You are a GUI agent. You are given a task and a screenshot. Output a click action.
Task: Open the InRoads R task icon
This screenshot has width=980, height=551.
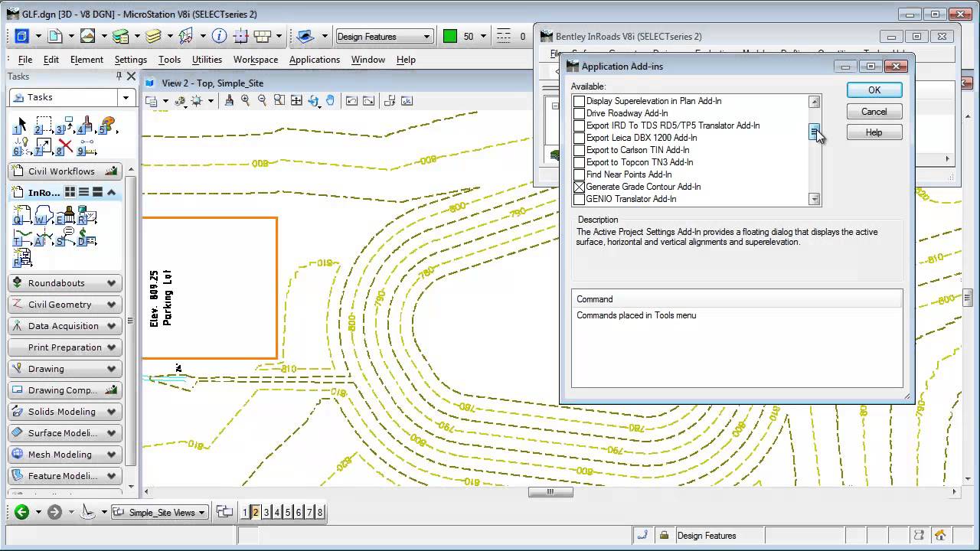point(87,217)
